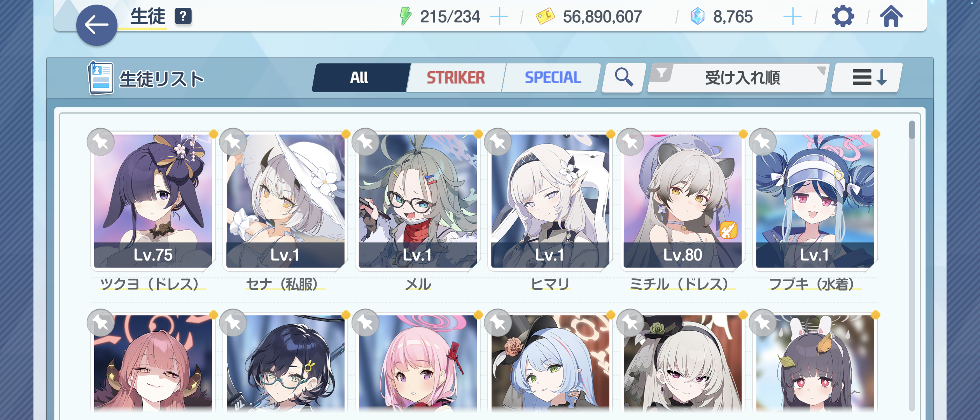Open the filter funnel icon

[661, 73]
